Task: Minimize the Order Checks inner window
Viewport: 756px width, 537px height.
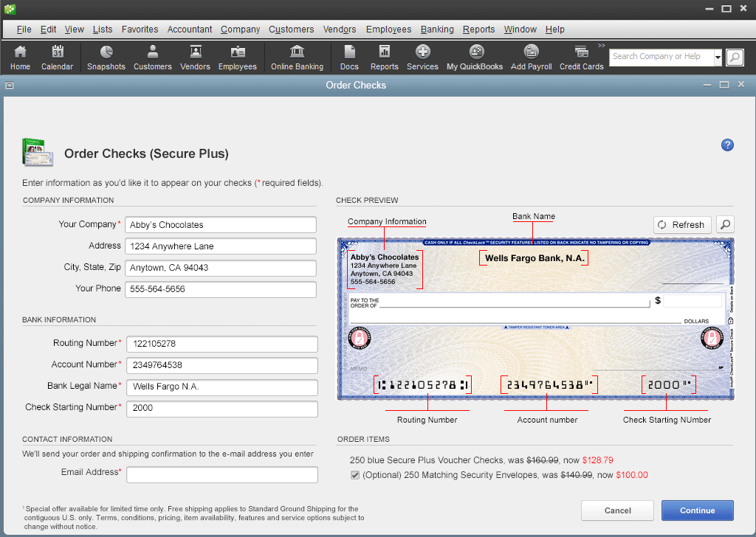Action: 707,85
